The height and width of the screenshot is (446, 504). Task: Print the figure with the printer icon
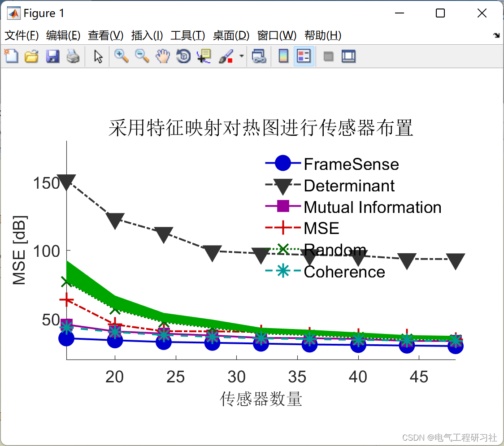[x=73, y=56]
